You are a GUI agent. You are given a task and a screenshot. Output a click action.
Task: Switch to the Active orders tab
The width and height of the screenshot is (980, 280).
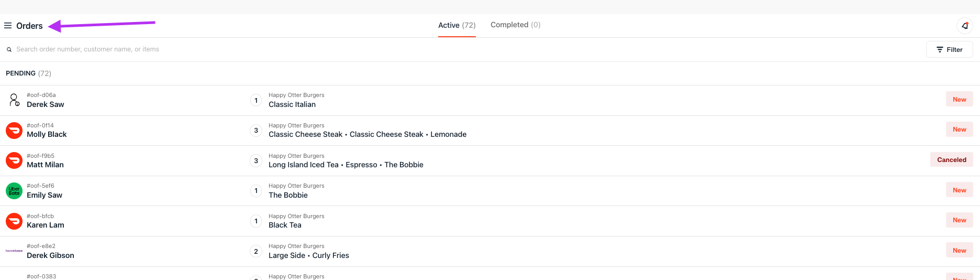click(x=456, y=25)
